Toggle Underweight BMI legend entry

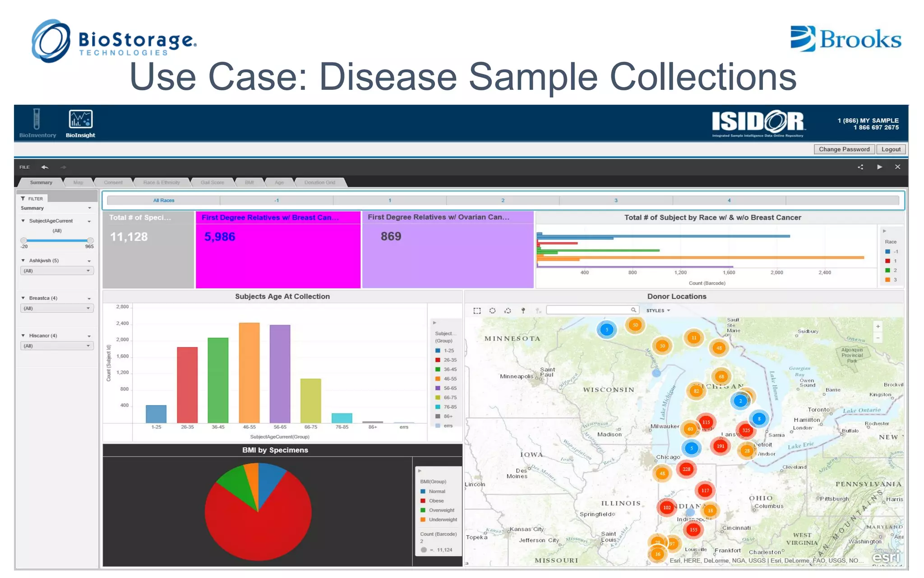click(x=439, y=520)
